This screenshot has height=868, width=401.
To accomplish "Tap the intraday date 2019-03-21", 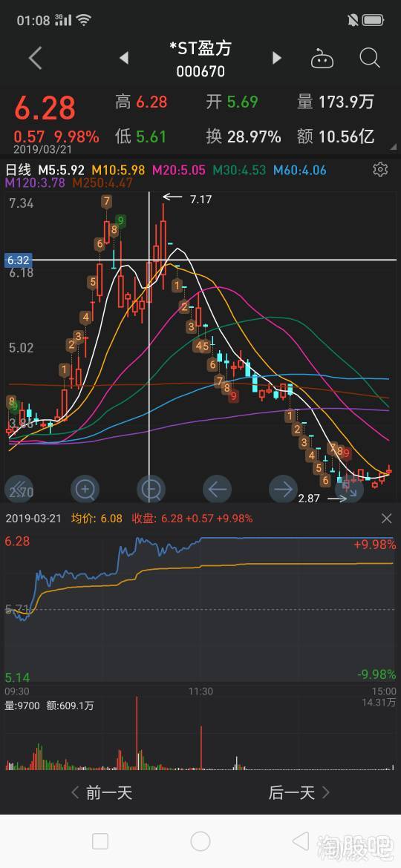I will pos(33,519).
